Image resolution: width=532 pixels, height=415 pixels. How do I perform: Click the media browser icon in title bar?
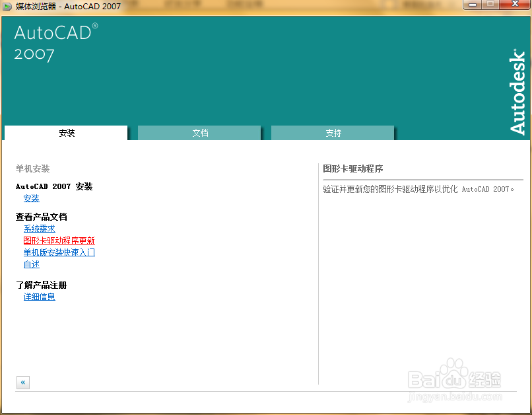[8, 5]
